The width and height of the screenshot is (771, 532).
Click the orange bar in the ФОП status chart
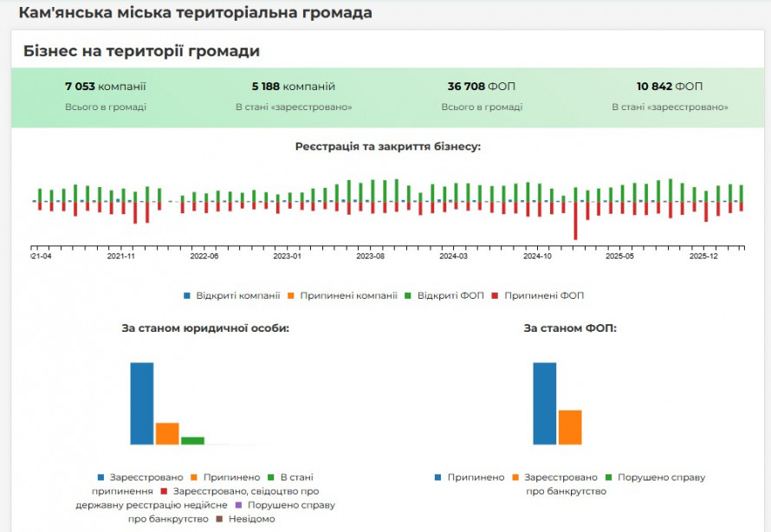pyautogui.click(x=570, y=426)
